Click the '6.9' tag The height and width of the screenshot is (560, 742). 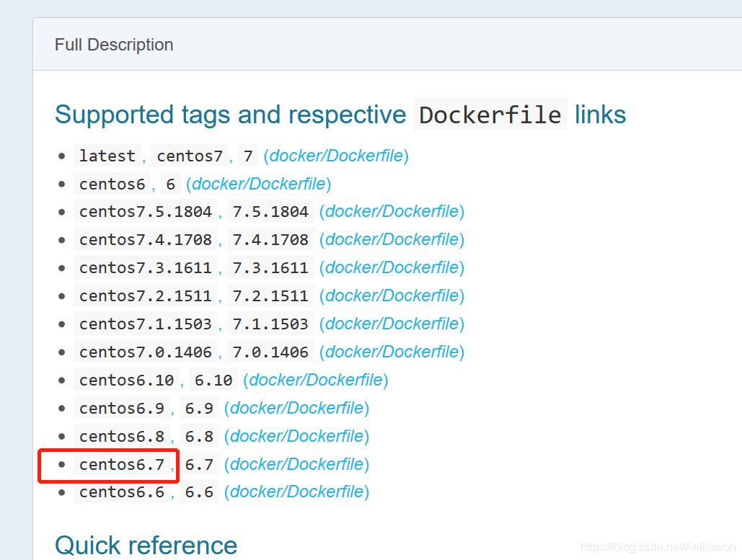(x=199, y=408)
